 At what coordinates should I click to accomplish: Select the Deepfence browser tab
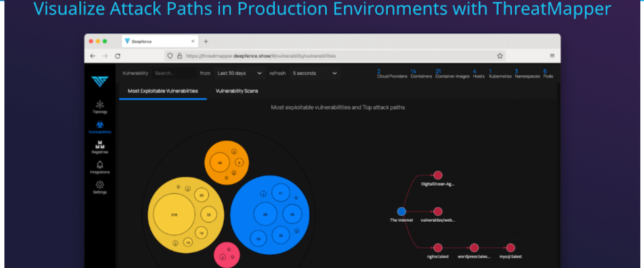160,41
